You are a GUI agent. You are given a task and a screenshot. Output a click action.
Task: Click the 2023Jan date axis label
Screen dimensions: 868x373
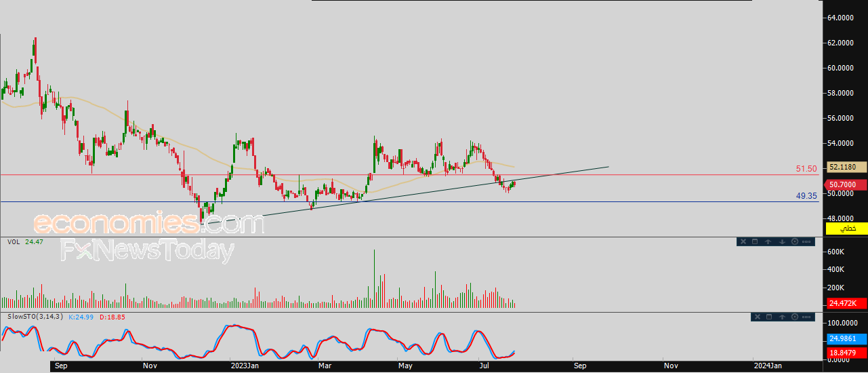click(245, 366)
